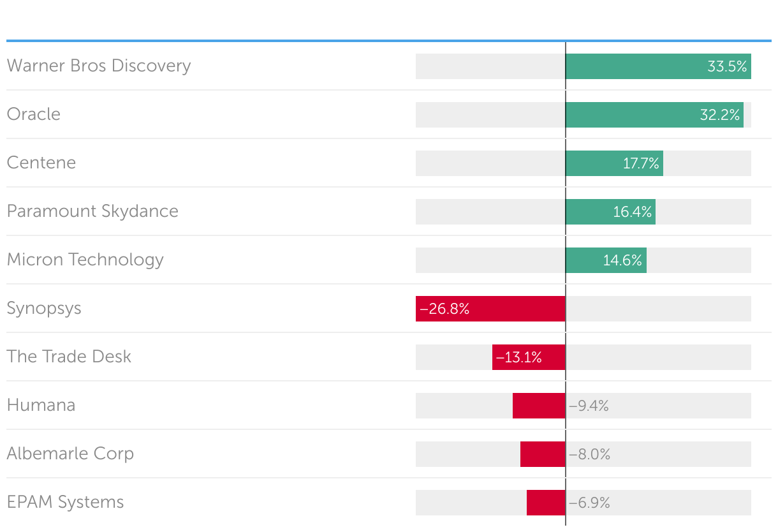
Task: Click the −6.9% value label
Action: [590, 503]
